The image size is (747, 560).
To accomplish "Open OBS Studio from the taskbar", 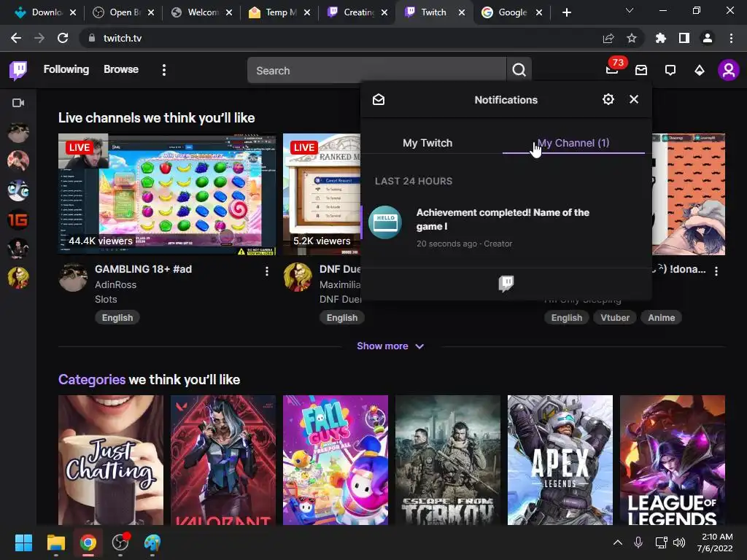I will 120,542.
